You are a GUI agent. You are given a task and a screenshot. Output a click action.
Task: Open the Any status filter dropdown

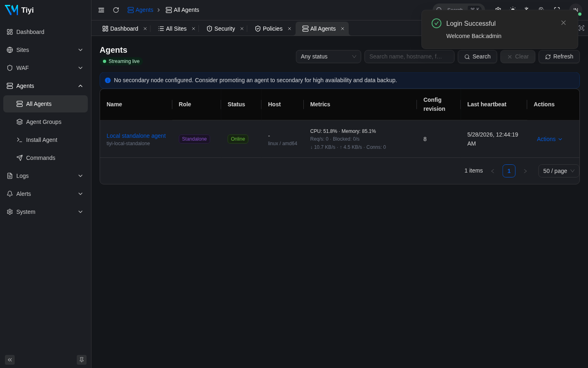pos(328,56)
